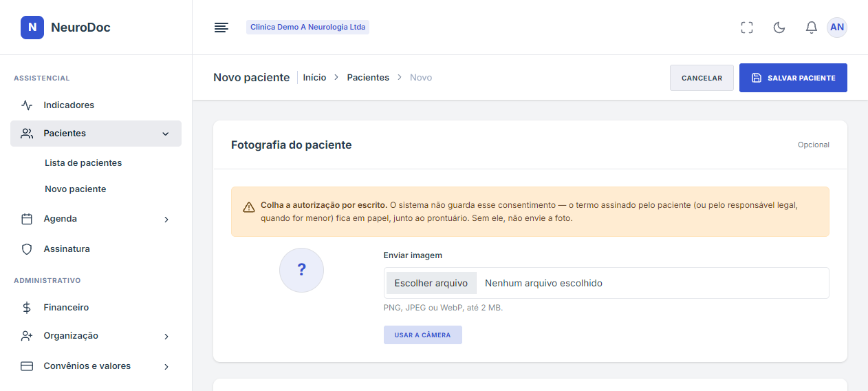Expand the Organização submenu chevron
The image size is (868, 391).
pyautogui.click(x=166, y=337)
